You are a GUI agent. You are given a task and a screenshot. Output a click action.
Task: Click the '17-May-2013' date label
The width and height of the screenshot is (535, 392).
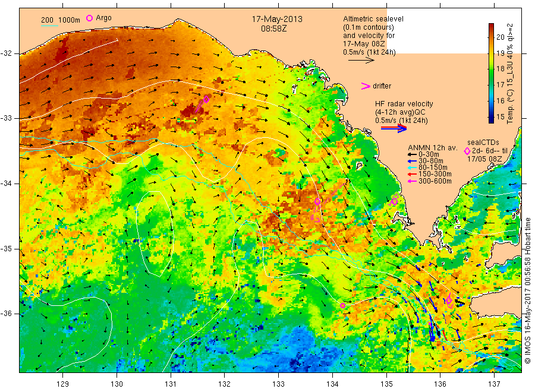click(277, 19)
